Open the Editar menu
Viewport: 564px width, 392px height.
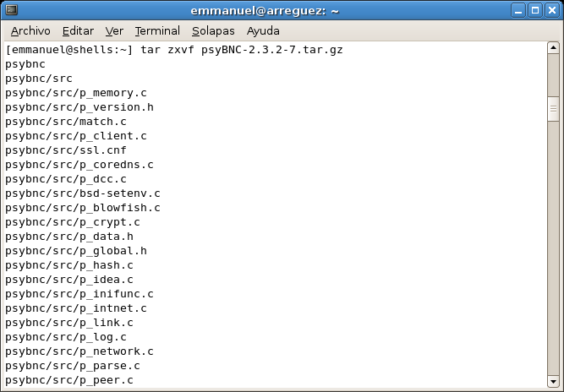[x=78, y=31]
